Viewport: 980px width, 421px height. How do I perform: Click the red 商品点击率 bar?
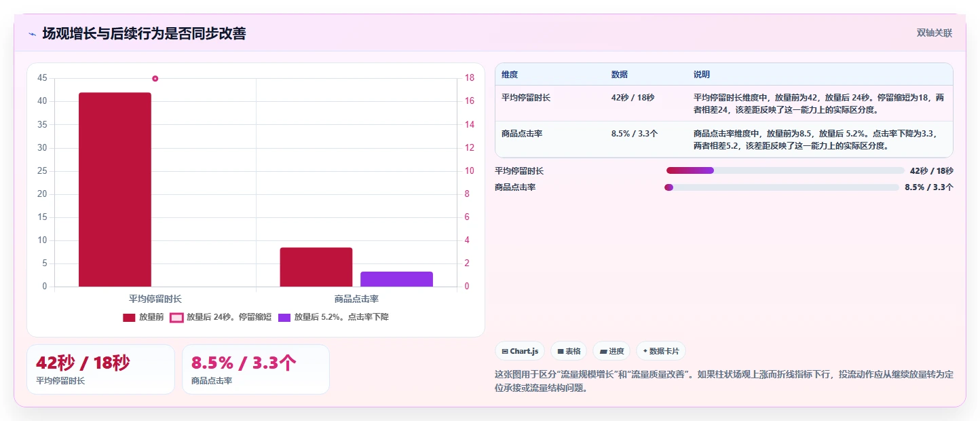pyautogui.click(x=316, y=267)
